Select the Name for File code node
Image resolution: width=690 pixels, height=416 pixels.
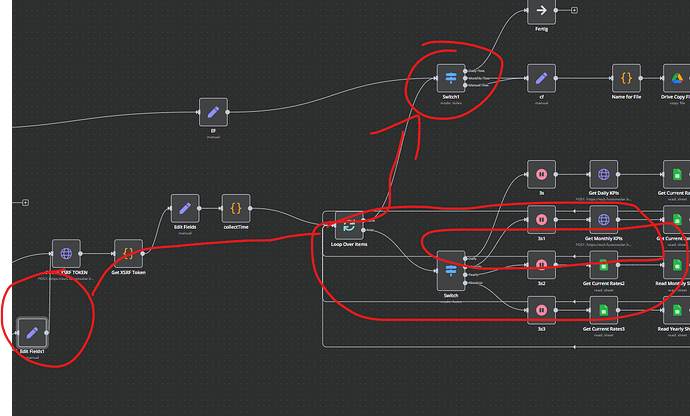click(626, 78)
